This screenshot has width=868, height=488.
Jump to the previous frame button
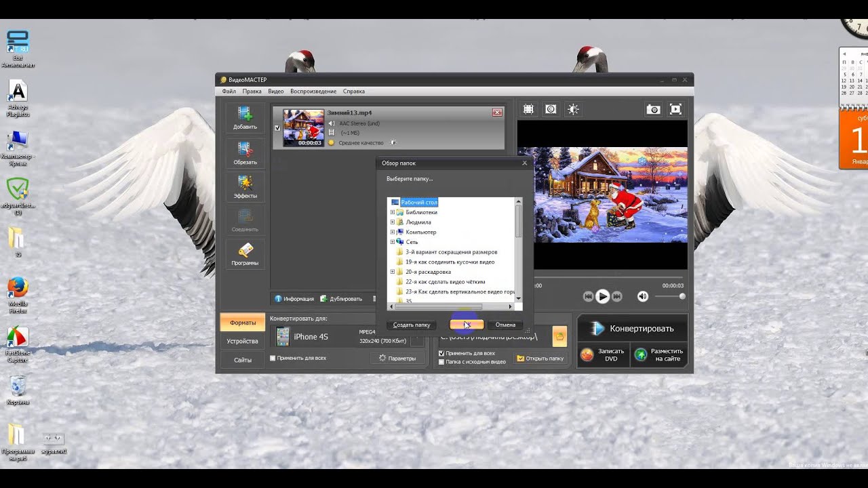(588, 296)
